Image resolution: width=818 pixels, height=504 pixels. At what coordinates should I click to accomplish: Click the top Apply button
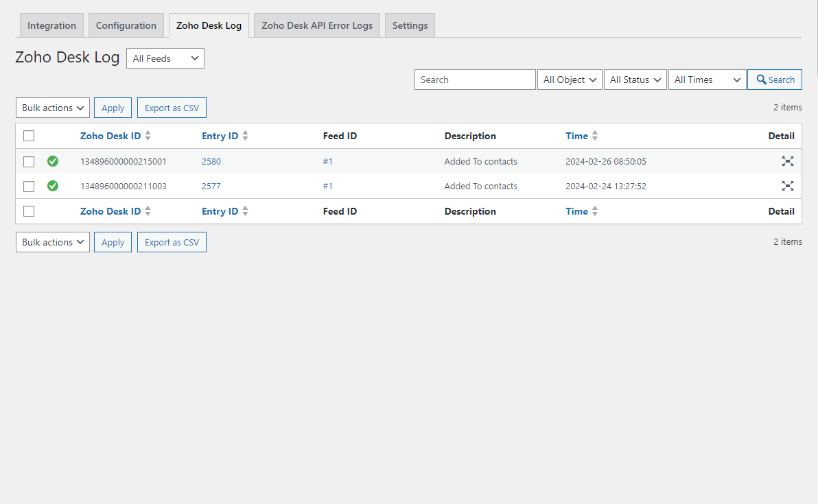pos(113,108)
